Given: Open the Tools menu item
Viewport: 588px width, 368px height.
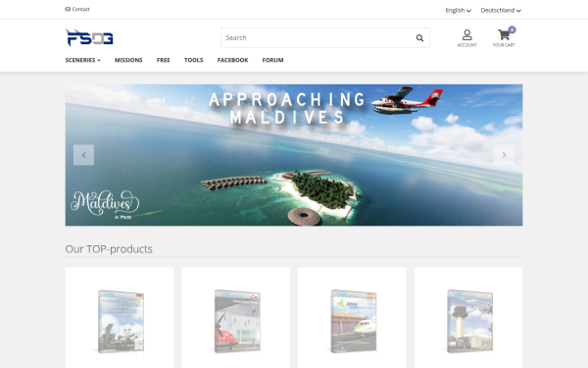Looking at the screenshot, I should pyautogui.click(x=193, y=60).
